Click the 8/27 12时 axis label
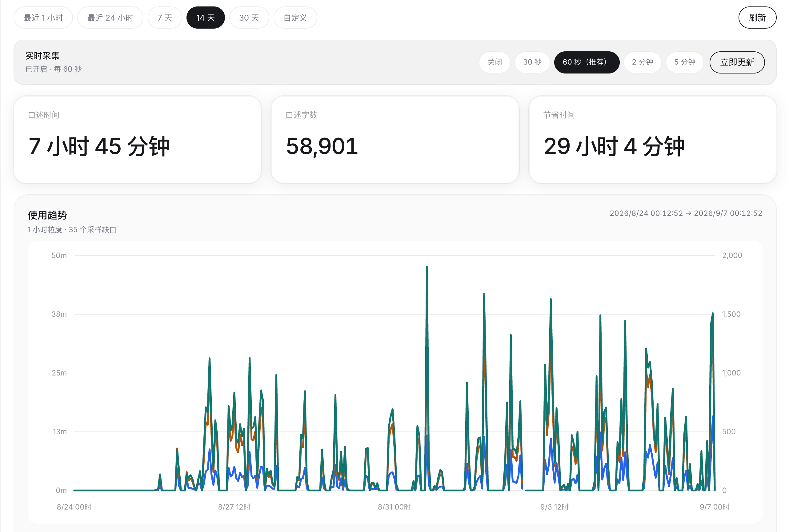This screenshot has width=789, height=532. [234, 506]
